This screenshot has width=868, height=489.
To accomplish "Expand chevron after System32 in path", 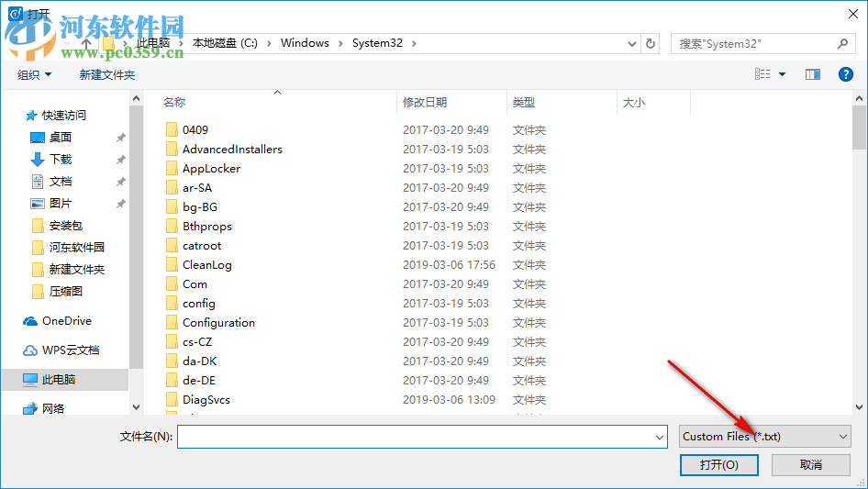I will [x=414, y=43].
